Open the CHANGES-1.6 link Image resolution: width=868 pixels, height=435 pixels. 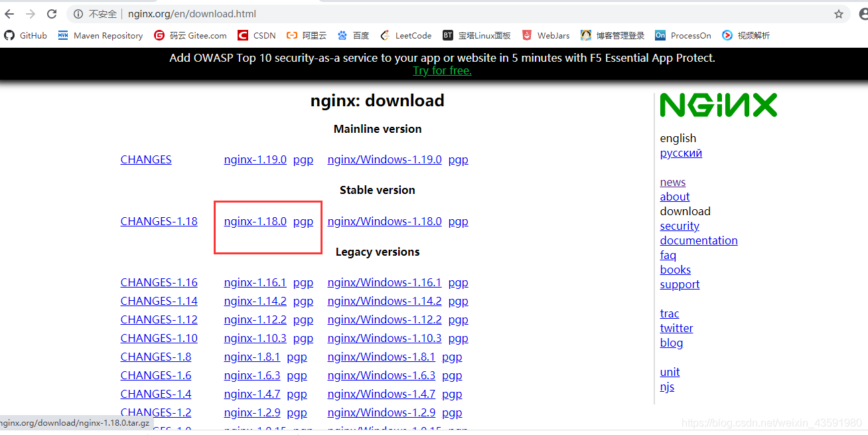(x=156, y=375)
